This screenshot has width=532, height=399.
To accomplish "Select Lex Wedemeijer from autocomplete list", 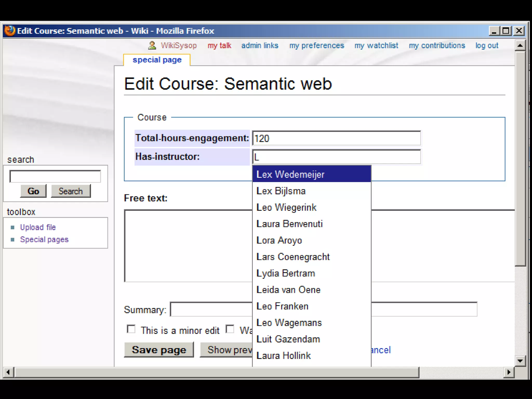I will pyautogui.click(x=290, y=174).
